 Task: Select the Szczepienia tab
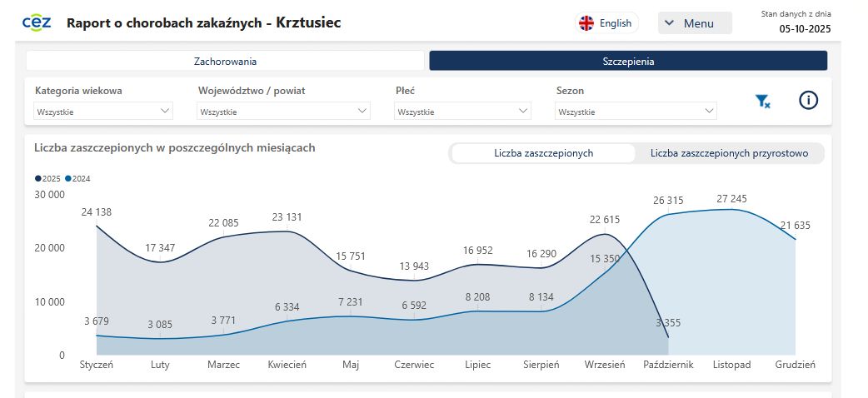(x=628, y=61)
